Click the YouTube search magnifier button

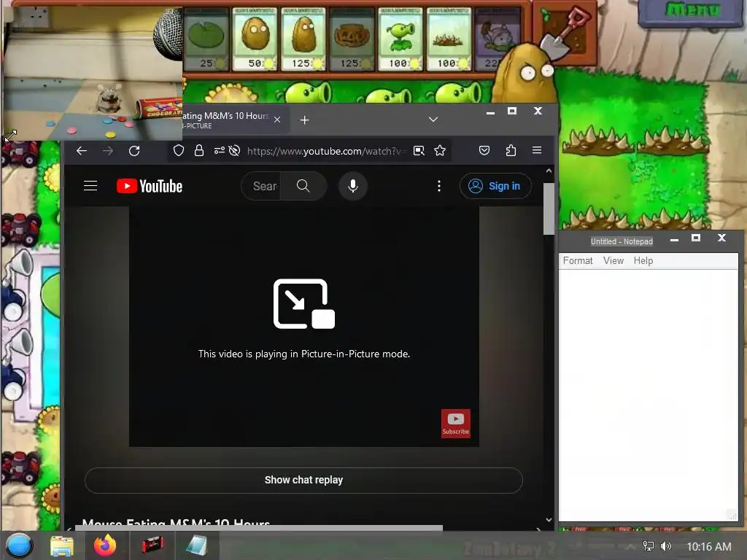pyautogui.click(x=303, y=186)
